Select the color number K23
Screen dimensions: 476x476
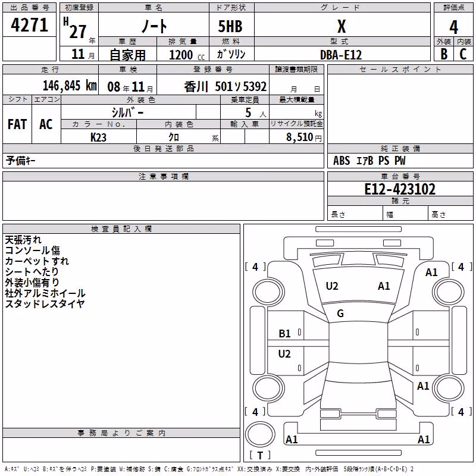(x=98, y=137)
